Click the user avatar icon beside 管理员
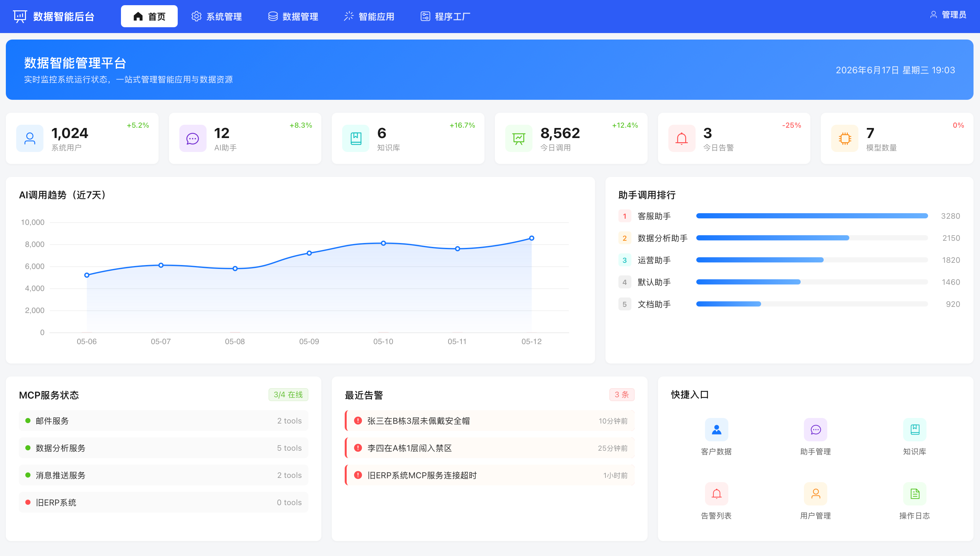 pyautogui.click(x=933, y=15)
